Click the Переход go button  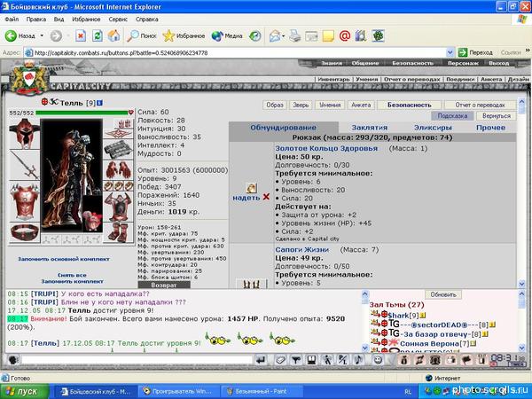click(x=475, y=52)
